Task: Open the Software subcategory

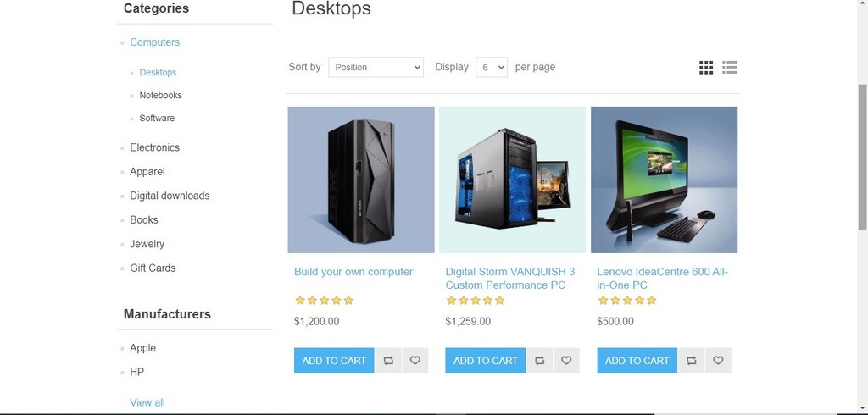Action: (x=157, y=118)
